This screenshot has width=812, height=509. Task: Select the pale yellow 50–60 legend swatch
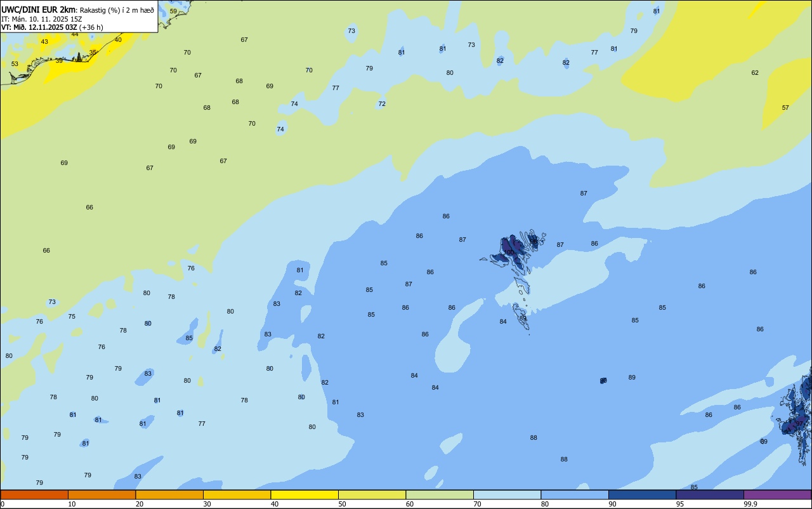point(372,494)
